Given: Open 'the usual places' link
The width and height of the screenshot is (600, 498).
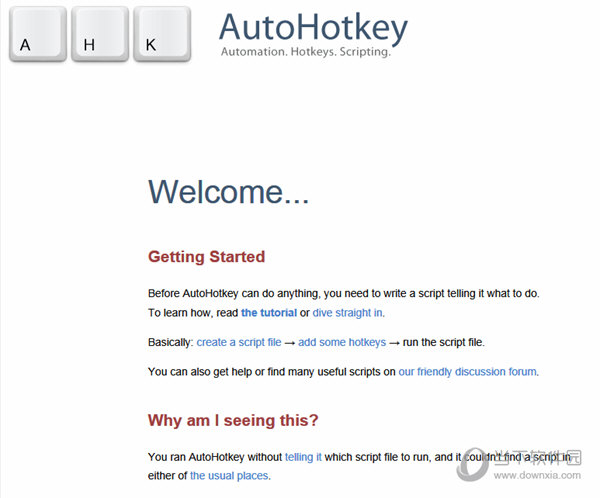Looking at the screenshot, I should 229,475.
